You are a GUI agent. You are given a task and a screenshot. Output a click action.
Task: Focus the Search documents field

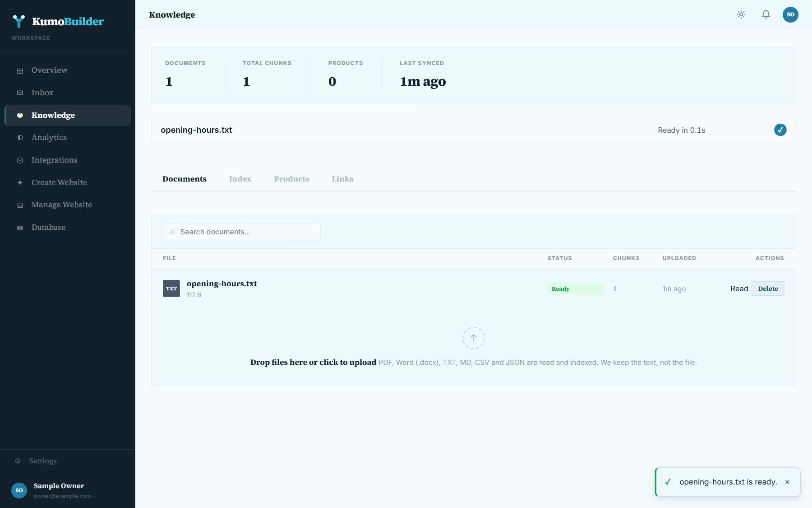[x=242, y=232]
